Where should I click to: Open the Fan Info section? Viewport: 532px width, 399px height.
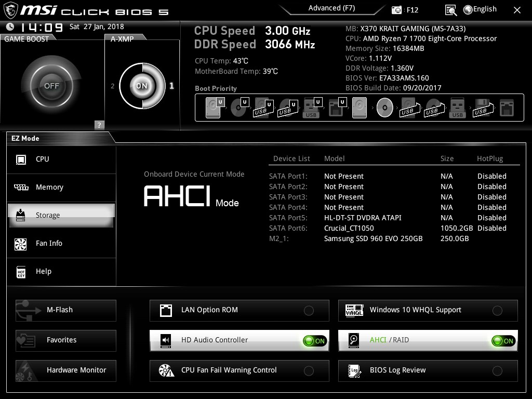click(x=61, y=244)
